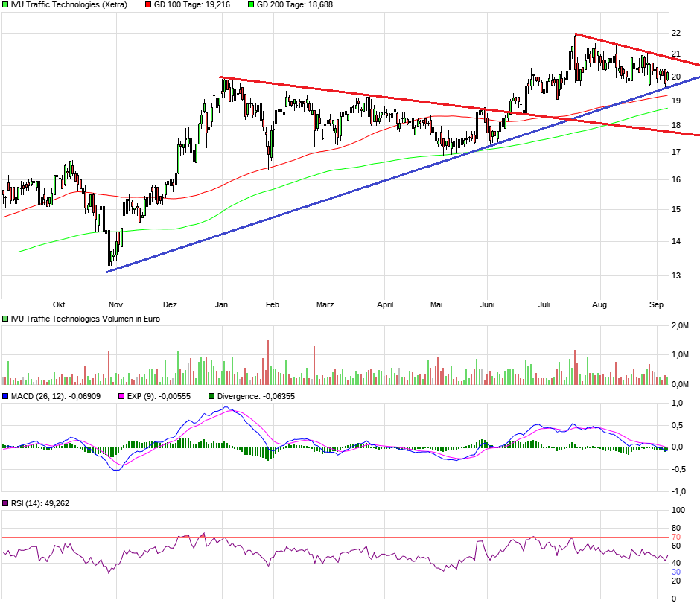700x606 pixels.
Task: Click the price axis value 16
Action: (676, 180)
